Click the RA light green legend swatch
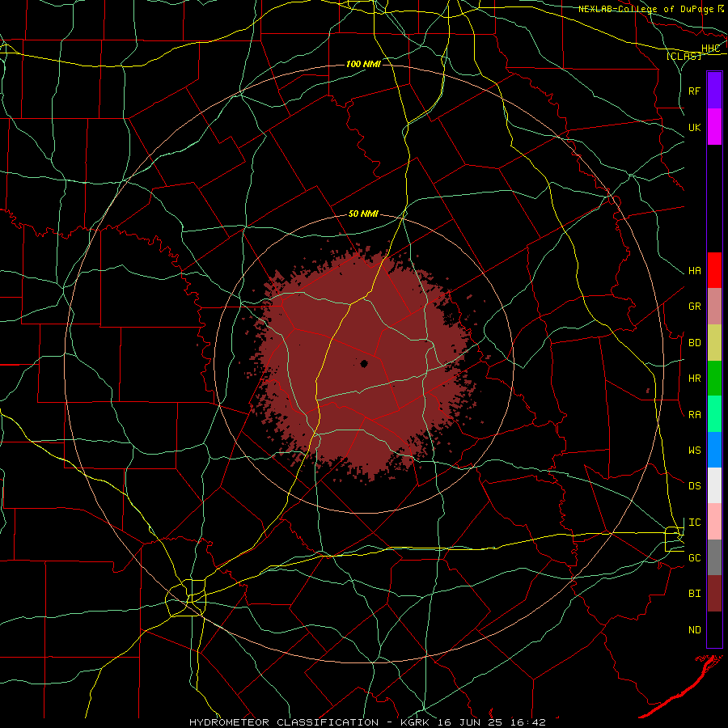The image size is (728, 728). pos(714,414)
